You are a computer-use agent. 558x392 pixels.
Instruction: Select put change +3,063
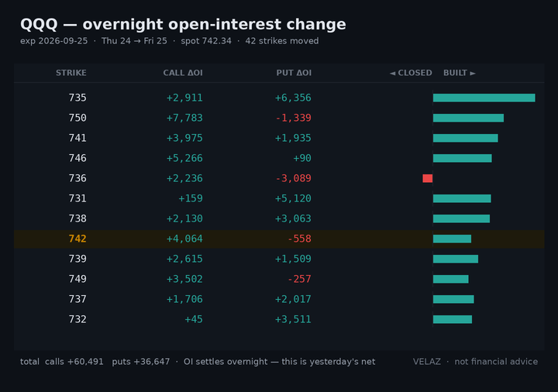[293, 218]
